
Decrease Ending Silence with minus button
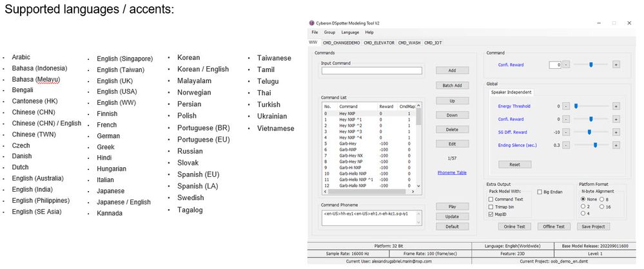pyautogui.click(x=566, y=145)
